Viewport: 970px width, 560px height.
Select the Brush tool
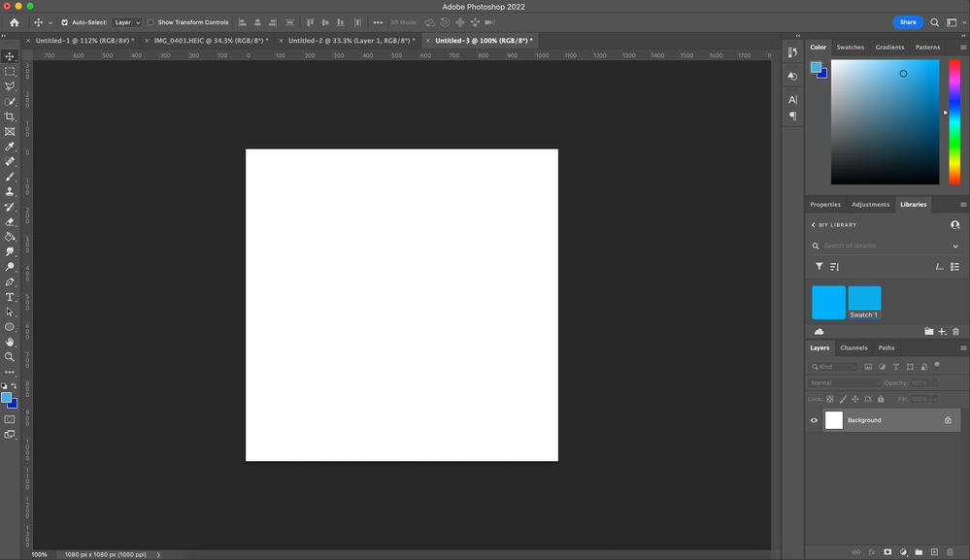click(x=11, y=176)
